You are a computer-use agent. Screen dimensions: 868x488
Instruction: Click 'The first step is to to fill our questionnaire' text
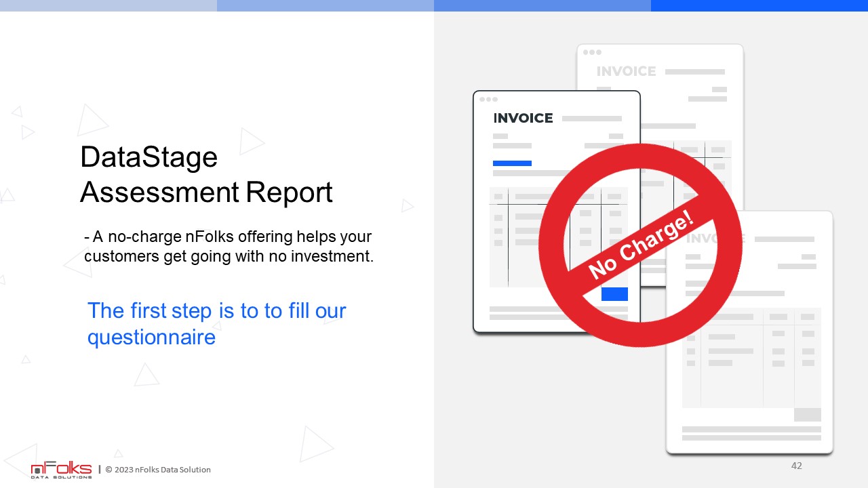coord(217,323)
